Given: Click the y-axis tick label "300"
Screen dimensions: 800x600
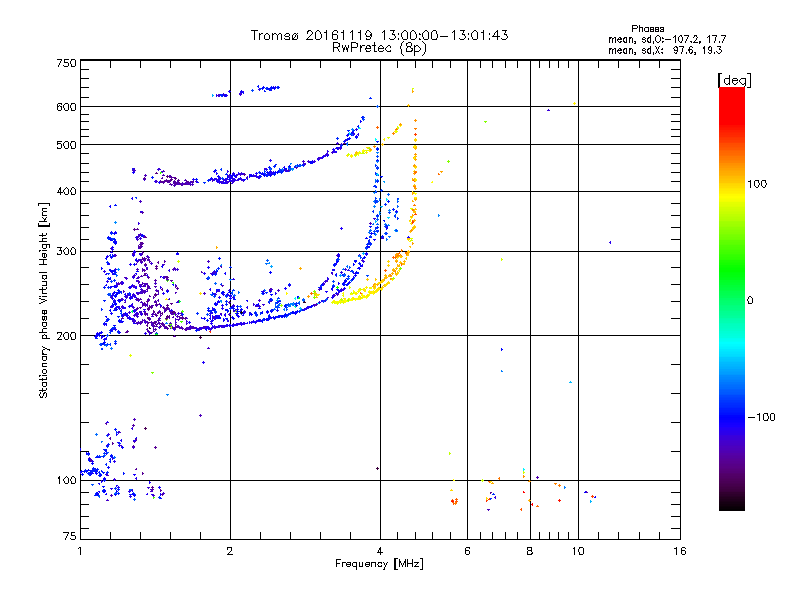Looking at the screenshot, I should 66,251.
